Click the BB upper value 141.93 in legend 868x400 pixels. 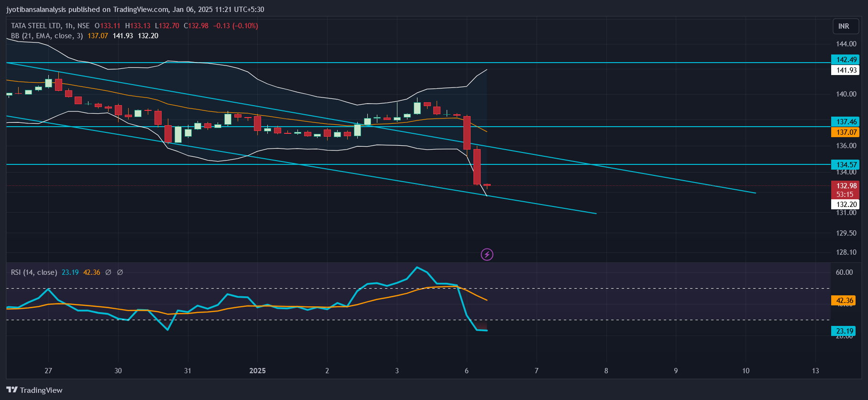(x=123, y=36)
